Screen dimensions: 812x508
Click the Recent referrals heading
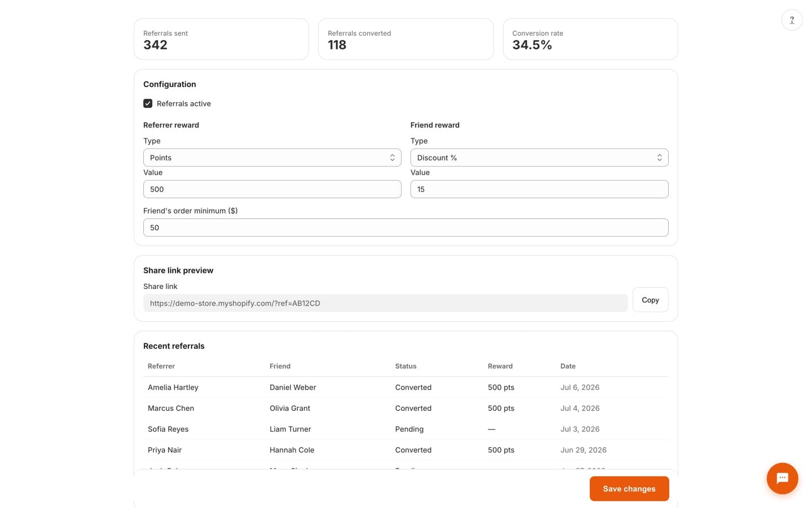174,346
